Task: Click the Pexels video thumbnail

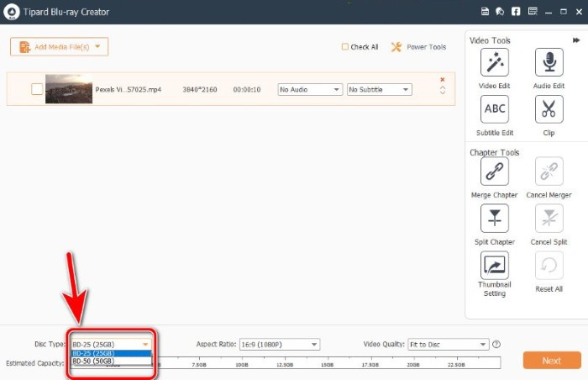Action: (69, 89)
